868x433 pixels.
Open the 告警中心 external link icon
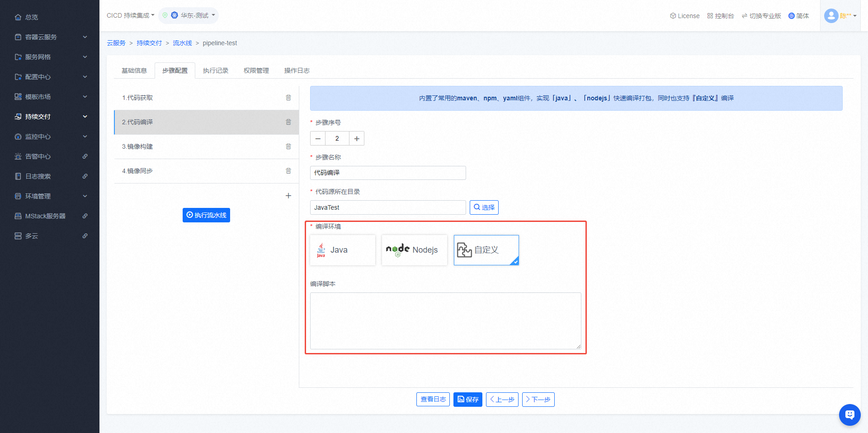85,156
